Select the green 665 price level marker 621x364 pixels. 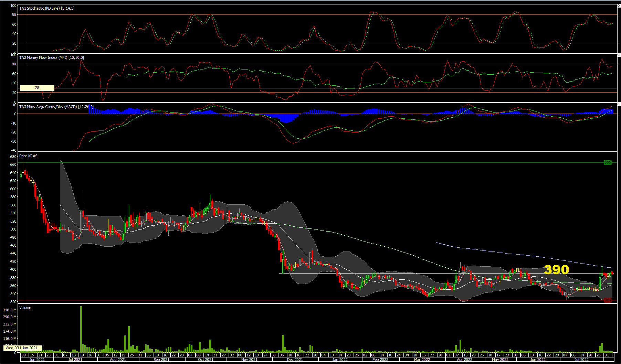coord(608,162)
